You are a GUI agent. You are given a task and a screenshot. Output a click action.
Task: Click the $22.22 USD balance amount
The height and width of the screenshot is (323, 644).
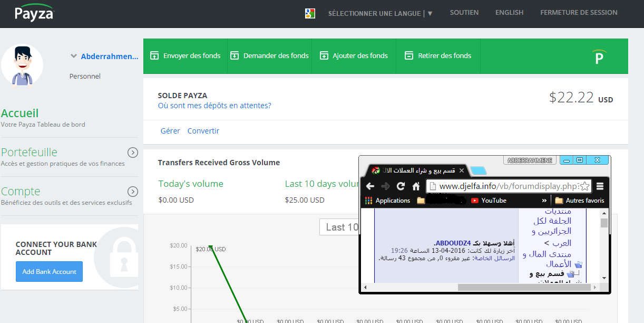(581, 98)
